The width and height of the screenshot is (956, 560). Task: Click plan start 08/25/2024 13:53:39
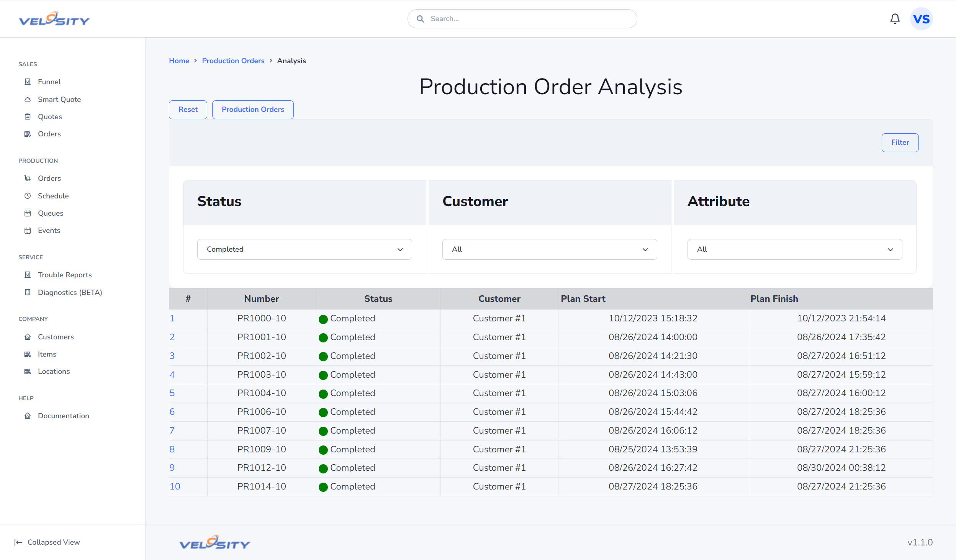click(x=653, y=449)
